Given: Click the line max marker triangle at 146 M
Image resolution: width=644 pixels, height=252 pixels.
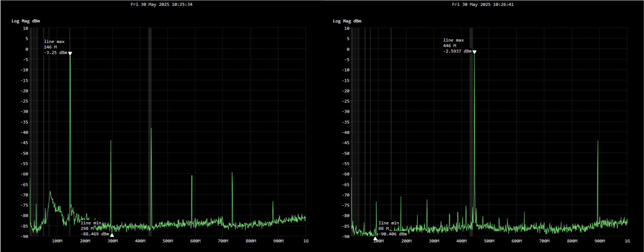Looking at the screenshot, I should pos(70,53).
